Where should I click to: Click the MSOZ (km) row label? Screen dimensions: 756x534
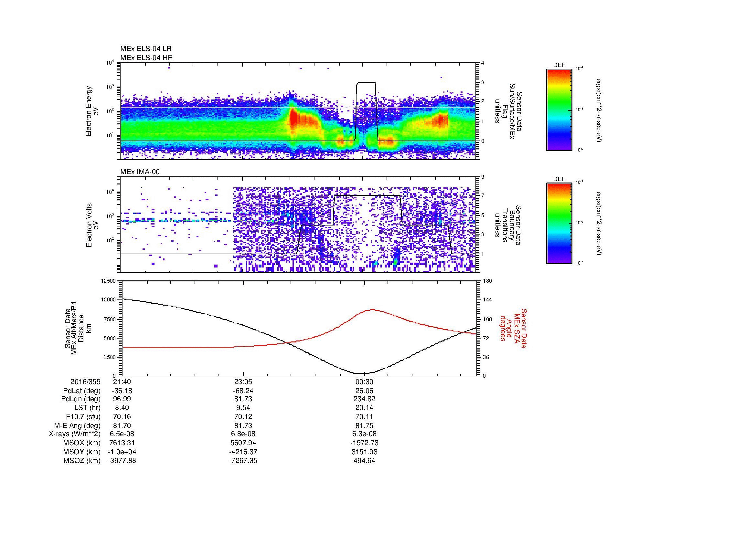point(82,461)
